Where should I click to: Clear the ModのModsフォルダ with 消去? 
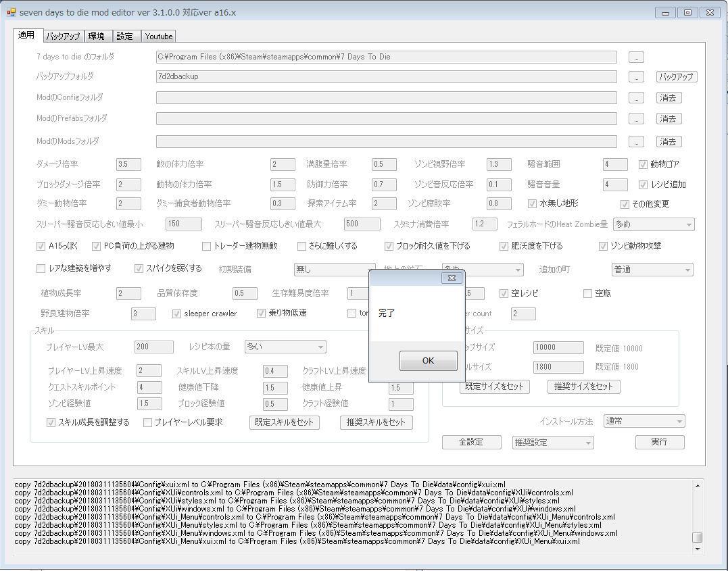click(x=669, y=142)
